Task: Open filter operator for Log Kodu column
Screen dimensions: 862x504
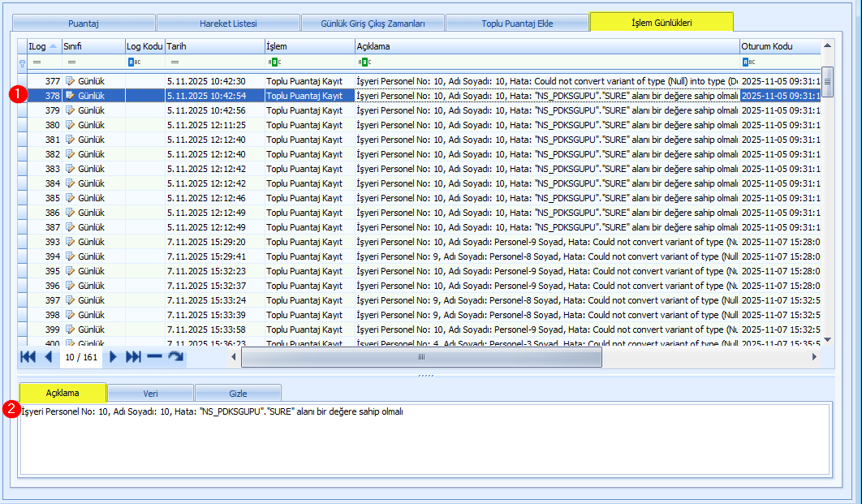Action: (x=134, y=62)
